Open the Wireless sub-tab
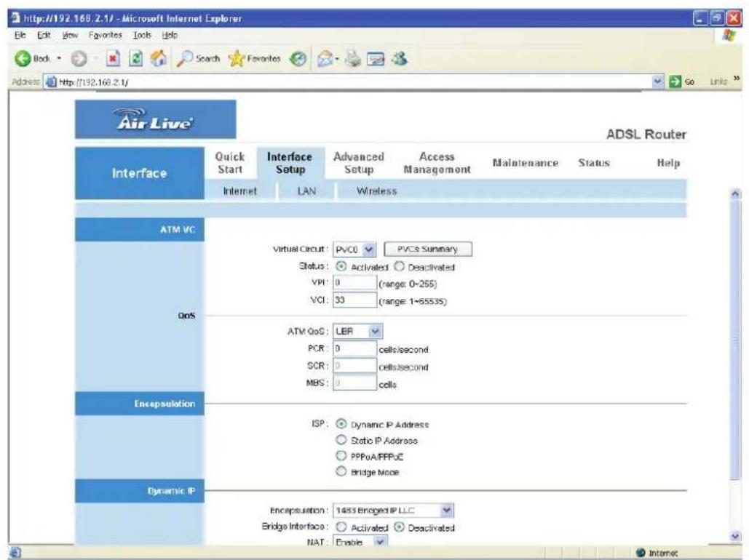The image size is (749, 560). coord(377,191)
